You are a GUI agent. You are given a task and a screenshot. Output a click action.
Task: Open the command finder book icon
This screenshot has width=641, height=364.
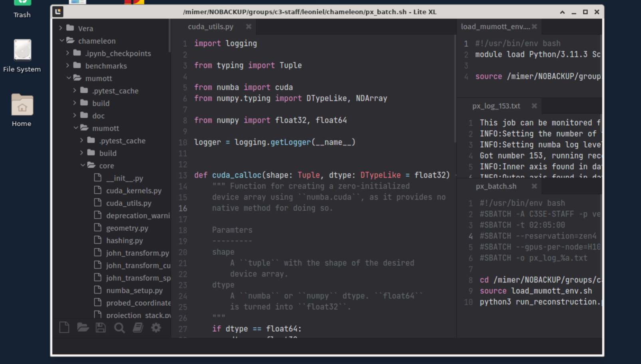click(x=138, y=328)
